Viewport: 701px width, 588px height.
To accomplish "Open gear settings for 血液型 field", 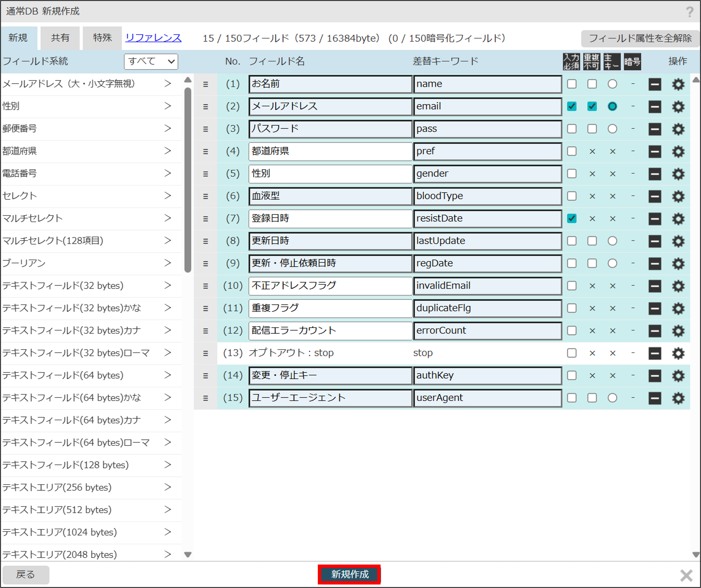I will point(678,196).
